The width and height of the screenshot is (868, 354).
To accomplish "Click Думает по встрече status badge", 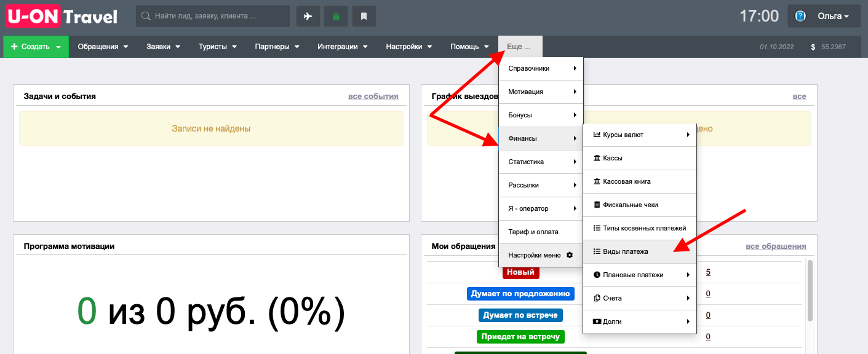I will 520,315.
